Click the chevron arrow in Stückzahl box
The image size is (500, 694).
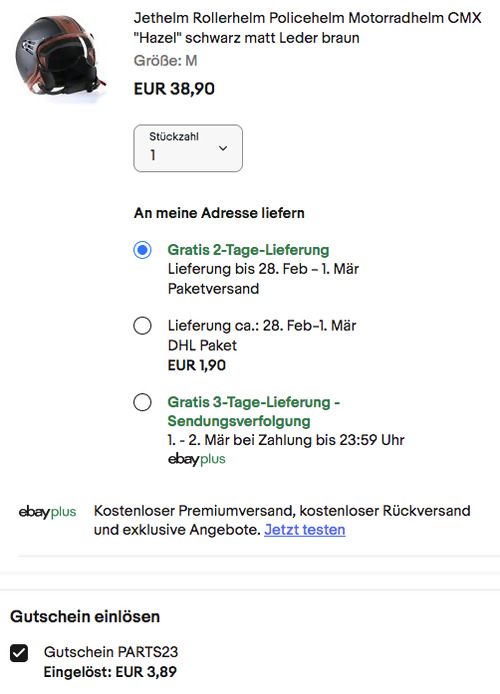pyautogui.click(x=223, y=148)
